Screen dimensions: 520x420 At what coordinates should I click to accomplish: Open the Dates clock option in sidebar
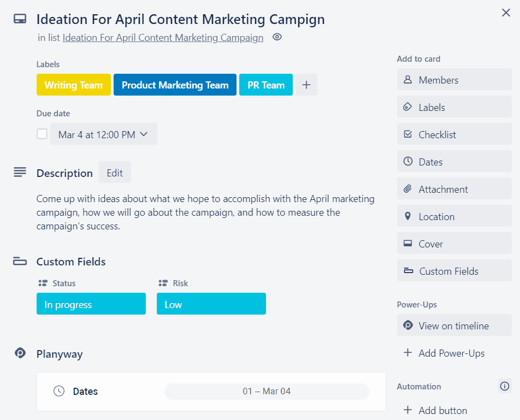coord(454,162)
